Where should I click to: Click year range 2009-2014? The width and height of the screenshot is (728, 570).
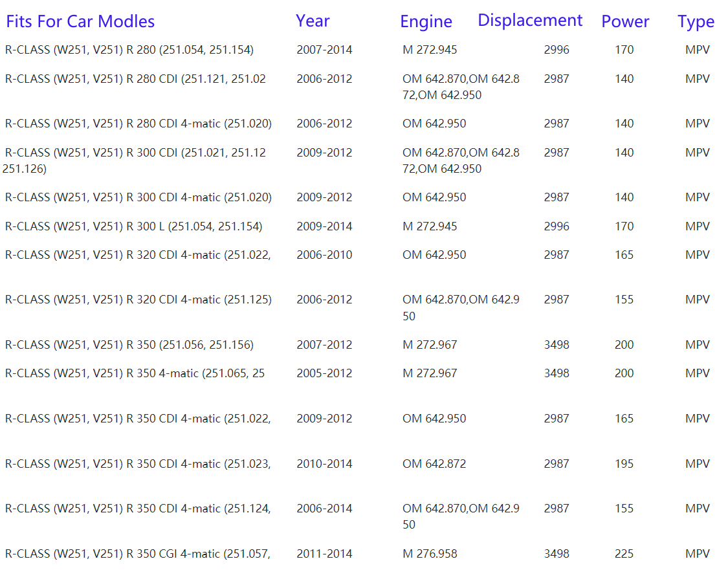pyautogui.click(x=325, y=226)
